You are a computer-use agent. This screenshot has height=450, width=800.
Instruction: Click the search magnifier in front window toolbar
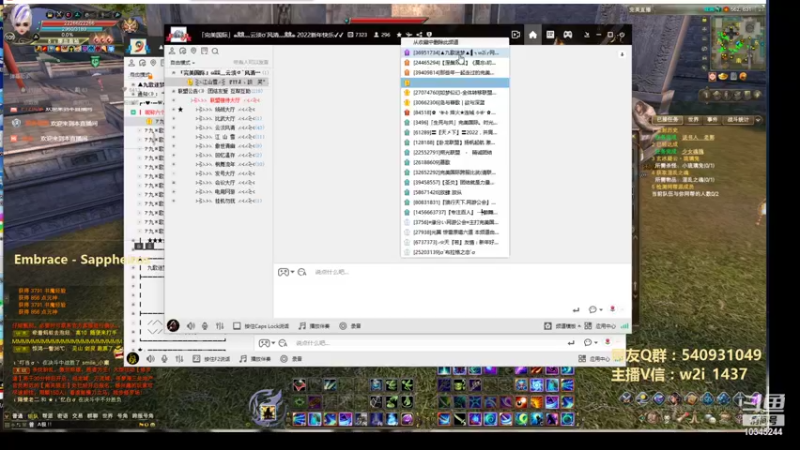215,51
